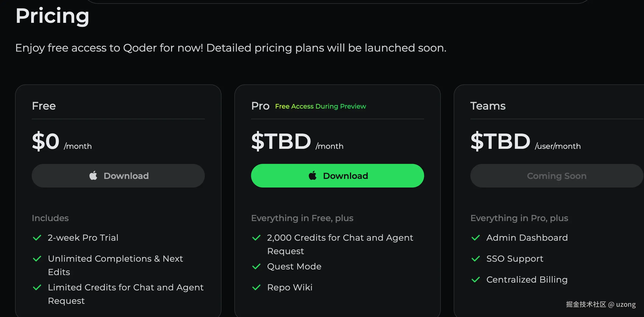Click the Apple icon in green Download button
The width and height of the screenshot is (644, 317).
coord(313,175)
